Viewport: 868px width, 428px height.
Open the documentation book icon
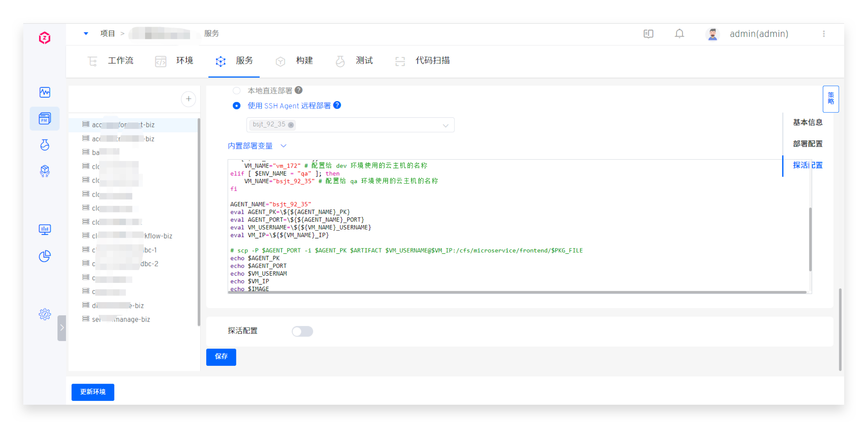click(648, 34)
